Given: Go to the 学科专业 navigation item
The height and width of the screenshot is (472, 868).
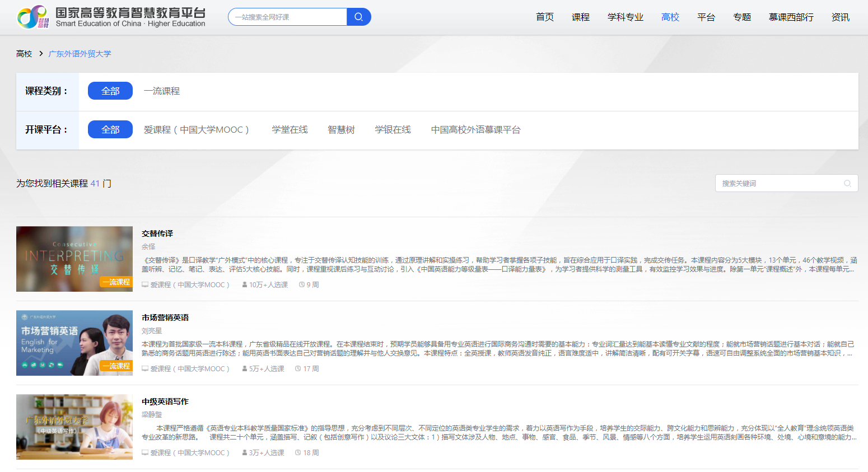Looking at the screenshot, I should [625, 17].
